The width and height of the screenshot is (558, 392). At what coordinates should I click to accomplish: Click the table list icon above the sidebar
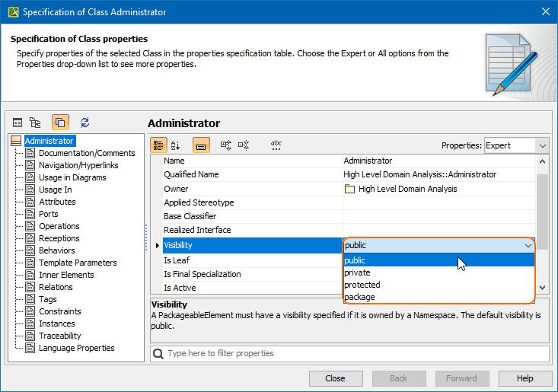coord(17,123)
